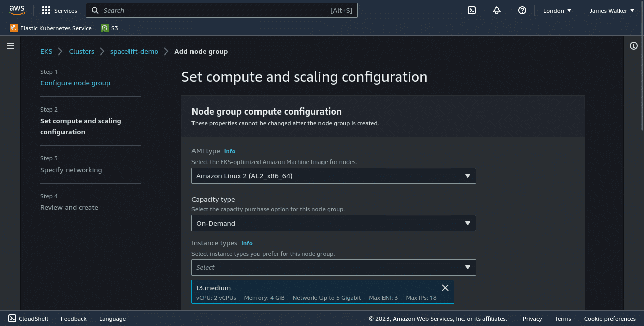
Task: Open the info panel icon on the right edge
Action: pyautogui.click(x=634, y=46)
